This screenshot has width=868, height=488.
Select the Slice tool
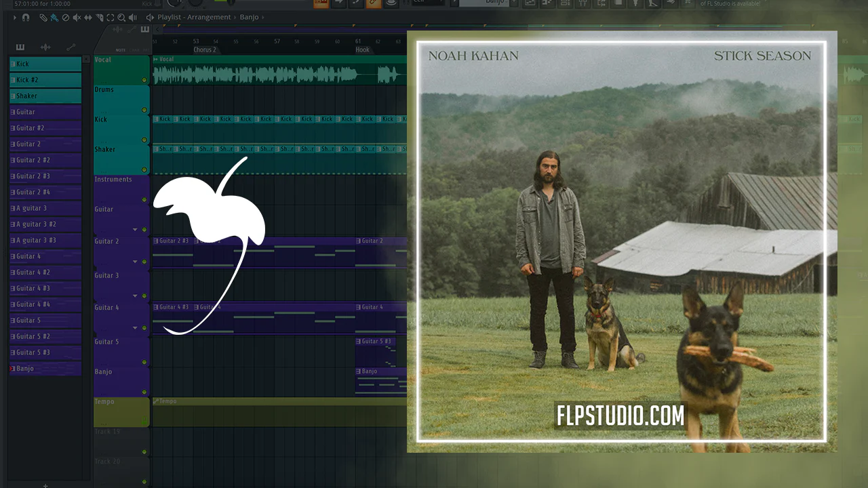pos(99,17)
